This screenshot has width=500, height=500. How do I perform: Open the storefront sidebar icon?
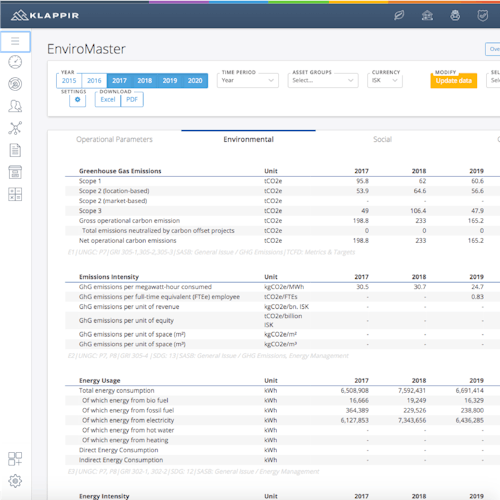pyautogui.click(x=15, y=172)
